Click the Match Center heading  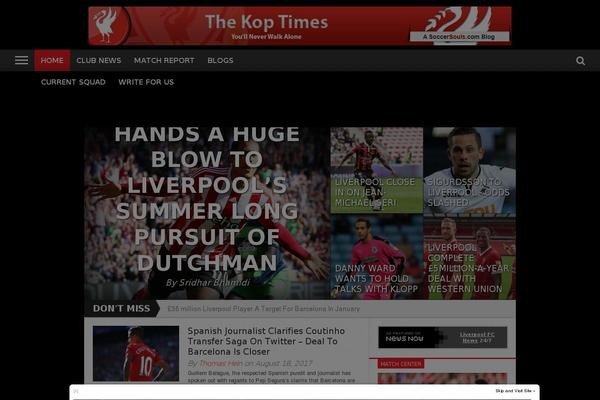click(401, 364)
